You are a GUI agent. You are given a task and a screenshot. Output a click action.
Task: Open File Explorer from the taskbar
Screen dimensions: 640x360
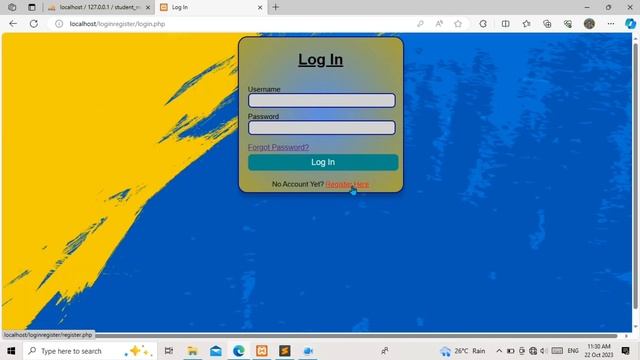tap(192, 351)
